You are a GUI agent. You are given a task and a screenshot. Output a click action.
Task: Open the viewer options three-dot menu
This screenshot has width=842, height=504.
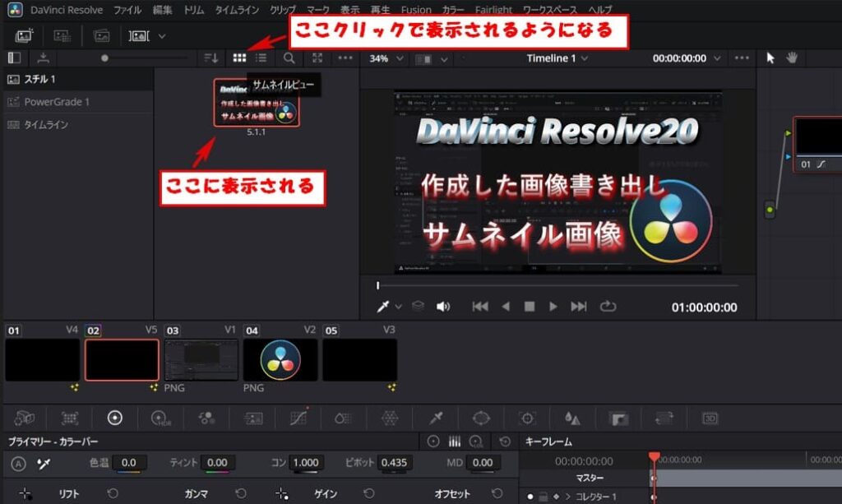742,58
